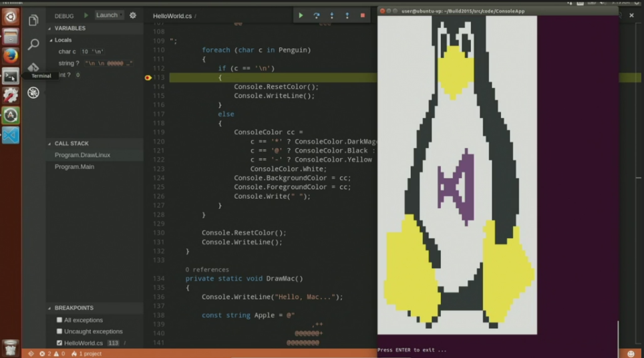
Task: Click 'Console.Write(" ");' on line 126
Action: (x=273, y=196)
